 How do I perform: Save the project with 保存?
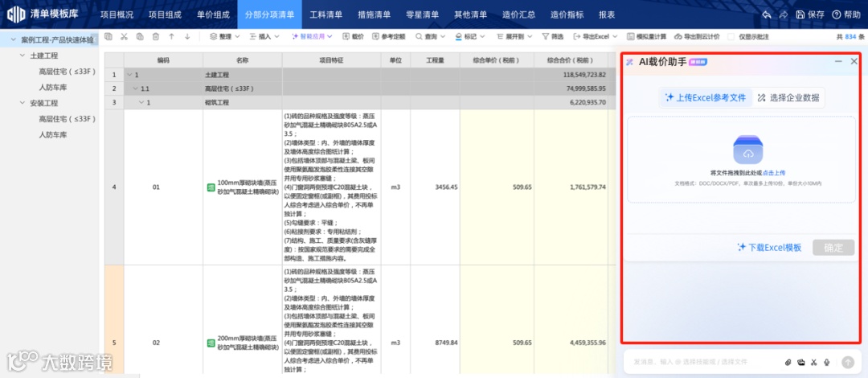[x=810, y=15]
